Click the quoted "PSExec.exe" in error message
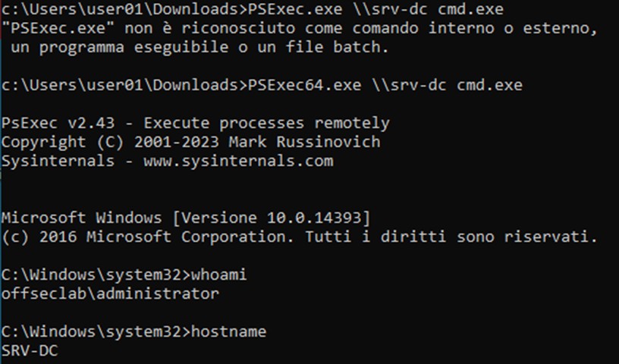This screenshot has height=364, width=619. point(46,29)
